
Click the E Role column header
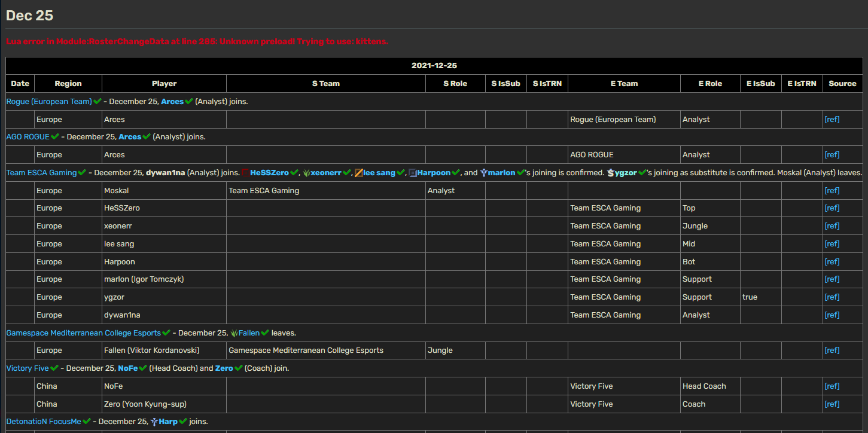[x=710, y=84]
